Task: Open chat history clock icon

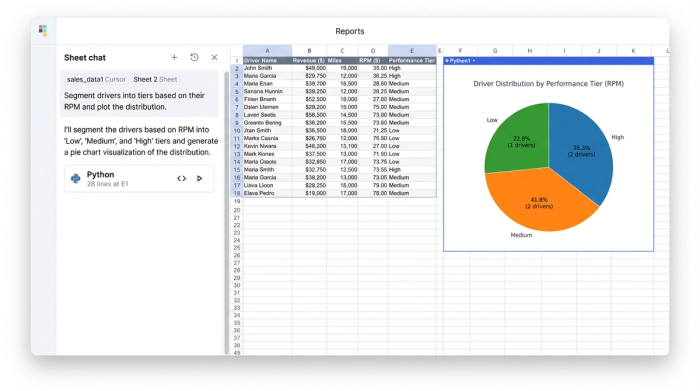Action: point(194,57)
